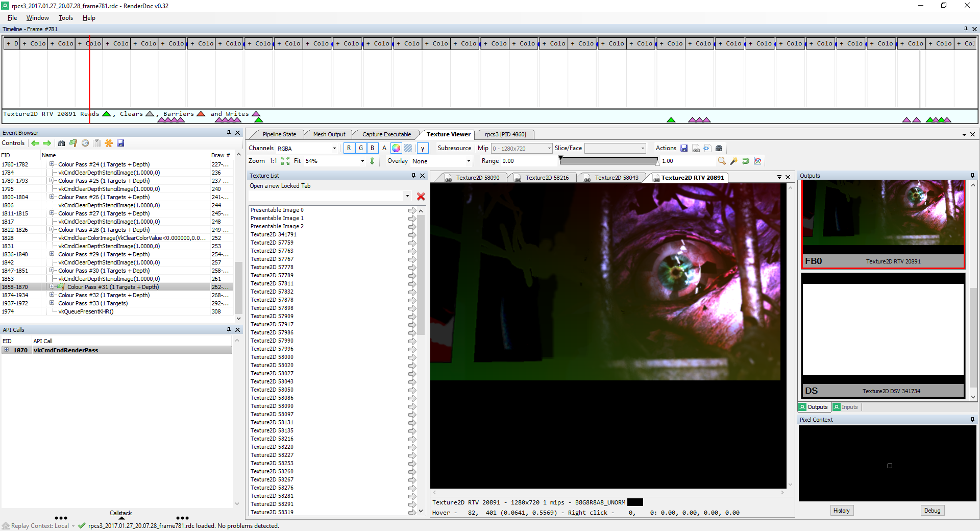Open the Channels RGBA dropdown
980x531 pixels.
point(307,149)
